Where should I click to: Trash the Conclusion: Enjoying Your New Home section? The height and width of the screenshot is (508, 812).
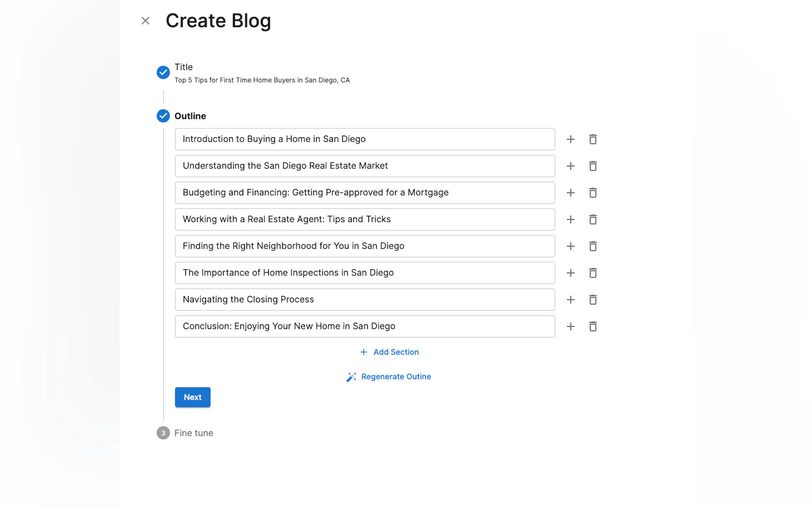click(592, 326)
